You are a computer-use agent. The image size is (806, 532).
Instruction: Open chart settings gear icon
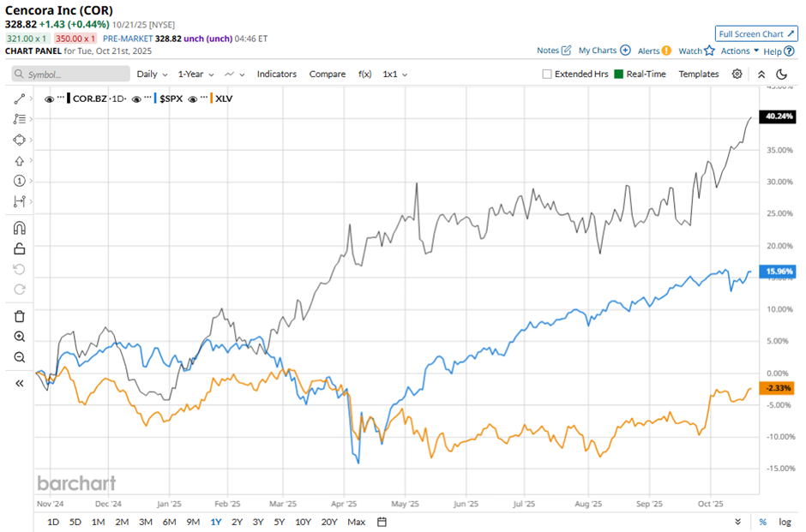point(737,74)
